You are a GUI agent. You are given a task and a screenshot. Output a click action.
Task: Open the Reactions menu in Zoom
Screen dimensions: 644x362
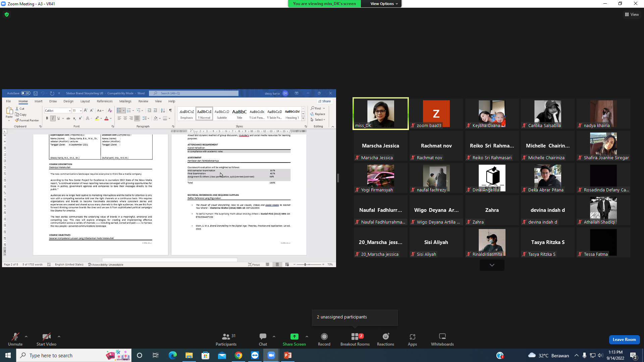coord(386,339)
